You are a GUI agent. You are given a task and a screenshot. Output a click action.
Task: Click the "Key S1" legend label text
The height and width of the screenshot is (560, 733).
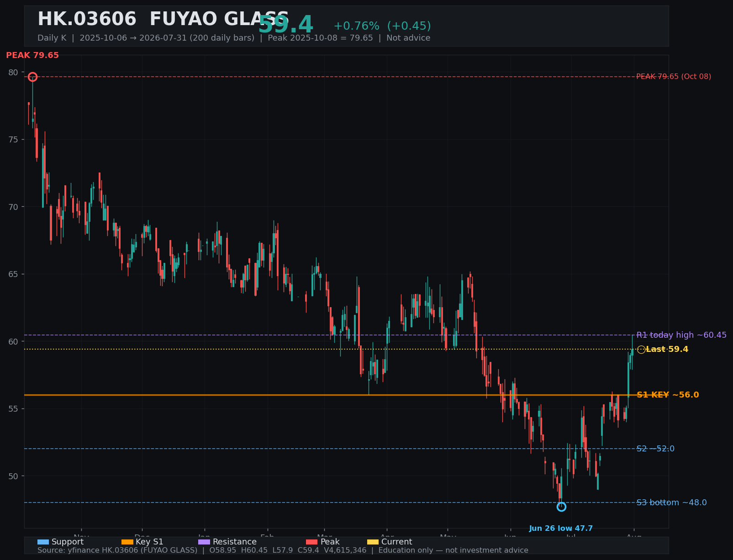click(149, 542)
